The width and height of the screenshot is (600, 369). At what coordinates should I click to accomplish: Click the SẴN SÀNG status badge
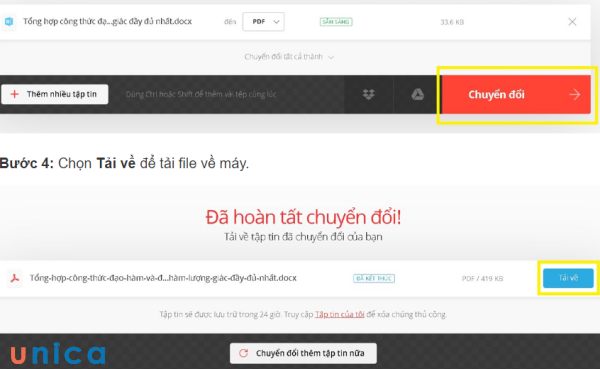(336, 22)
